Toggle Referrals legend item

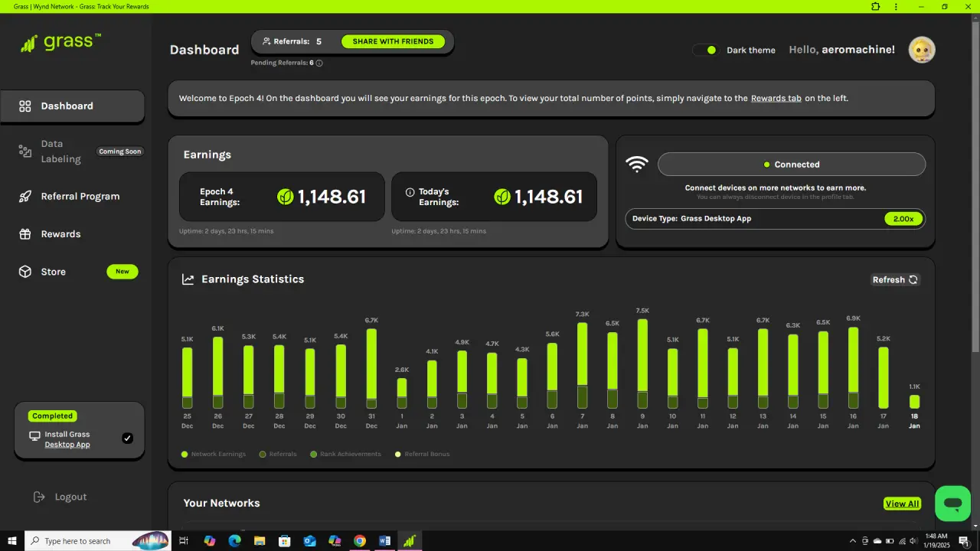(278, 454)
